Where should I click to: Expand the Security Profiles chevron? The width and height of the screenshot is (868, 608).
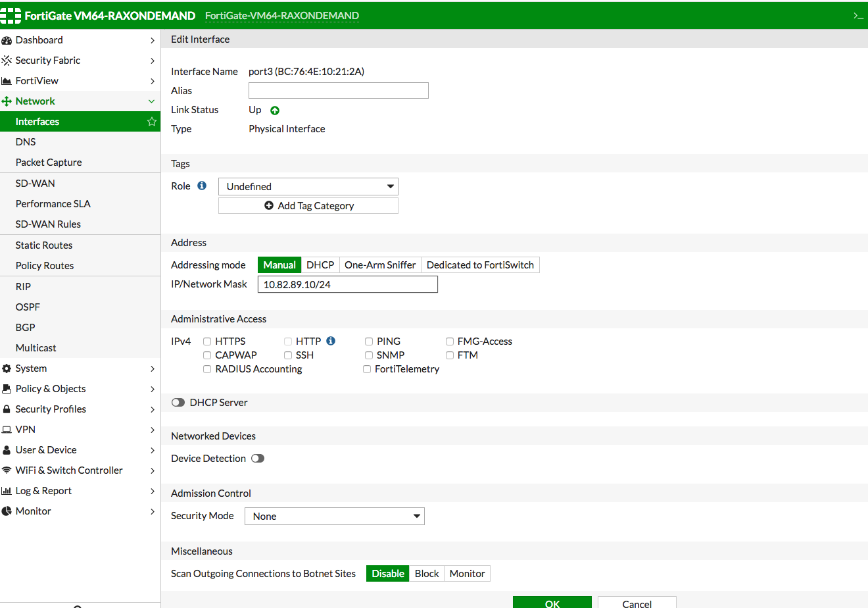(153, 409)
